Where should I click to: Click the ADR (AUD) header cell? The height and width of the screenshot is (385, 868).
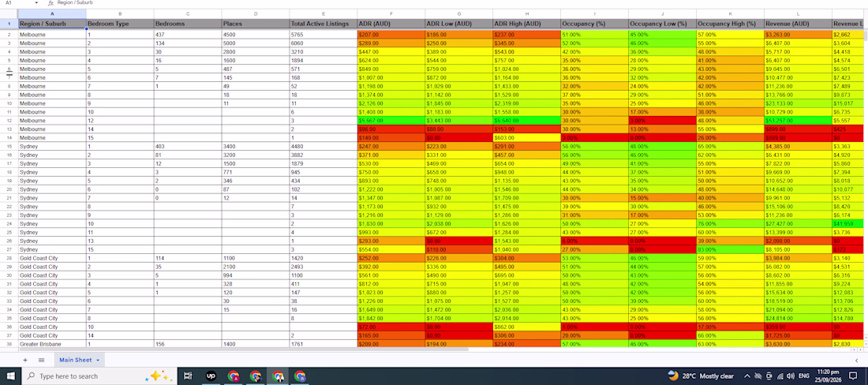point(391,24)
